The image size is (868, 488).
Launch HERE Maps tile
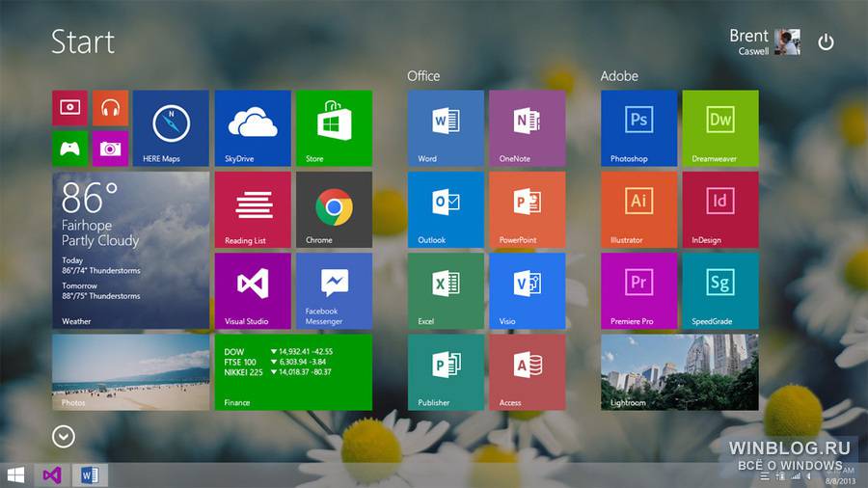171,128
